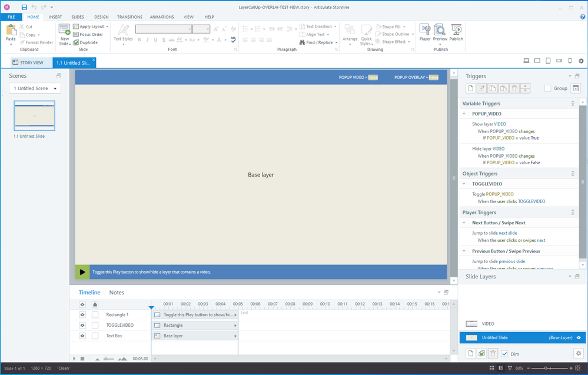588x375 pixels.
Task: Open the manage project variables icon
Action: (x=576, y=88)
